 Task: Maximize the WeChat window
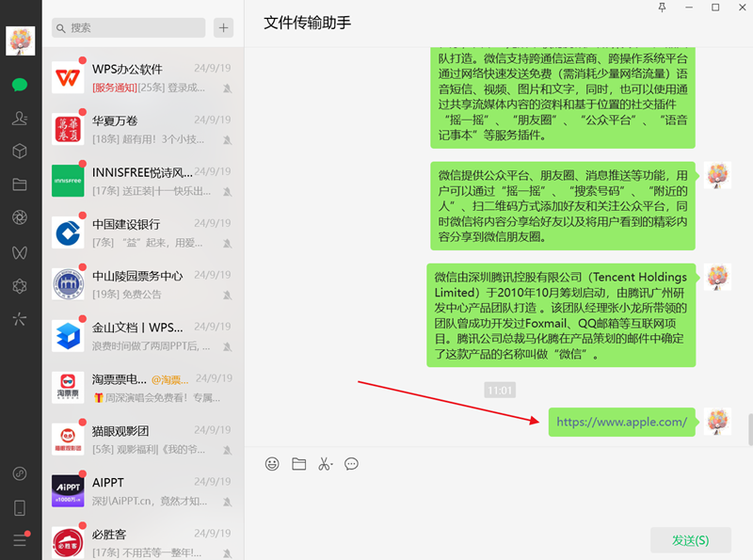[x=715, y=8]
